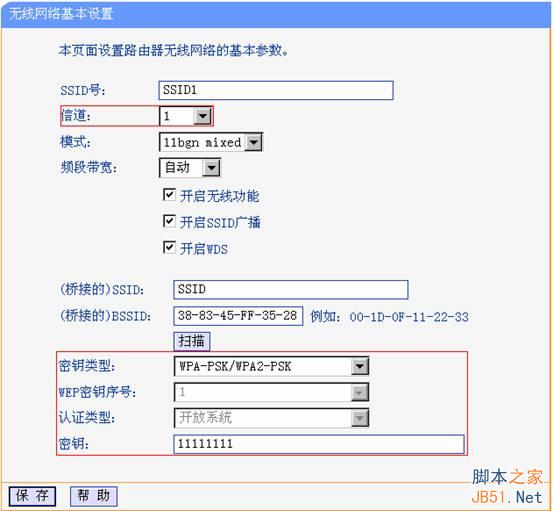Image resolution: width=553 pixels, height=511 pixels.
Task: Click the WEP密钥序号 label
Action: coord(97,392)
